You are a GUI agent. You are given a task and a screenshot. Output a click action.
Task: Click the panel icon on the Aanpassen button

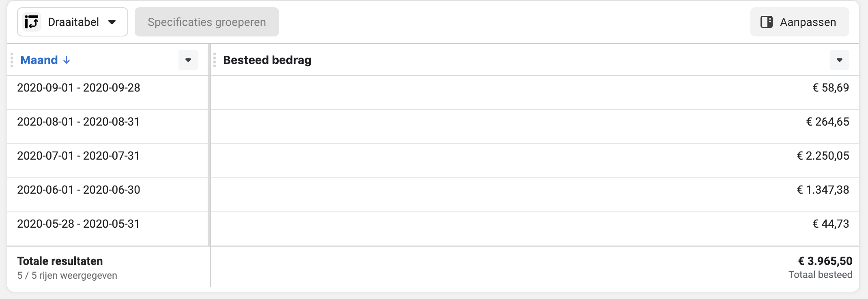[766, 22]
